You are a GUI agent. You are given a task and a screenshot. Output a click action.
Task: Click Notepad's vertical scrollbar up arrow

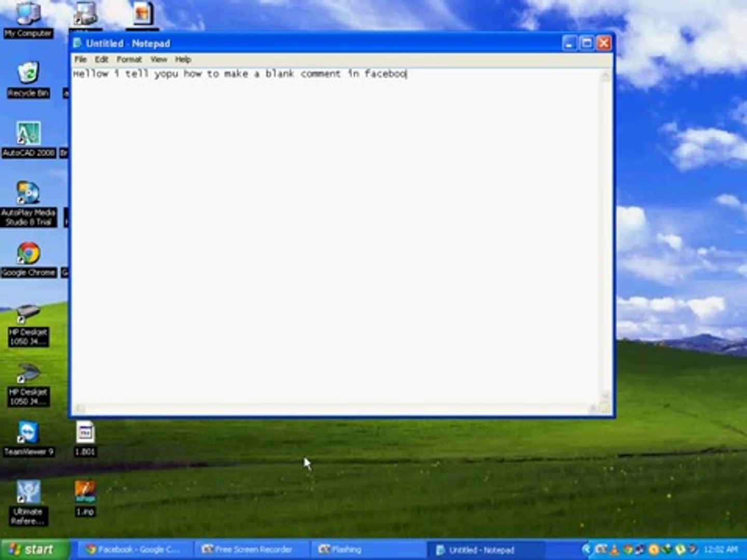tap(605, 76)
